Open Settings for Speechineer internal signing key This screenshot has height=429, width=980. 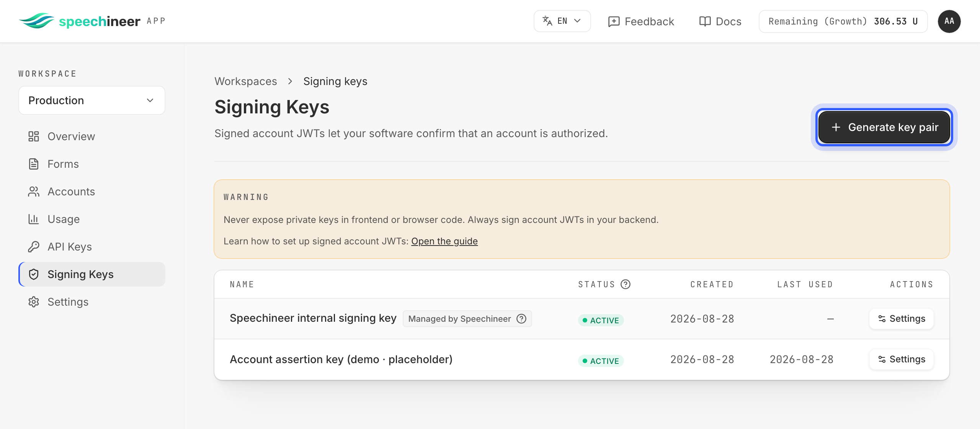tap(902, 319)
